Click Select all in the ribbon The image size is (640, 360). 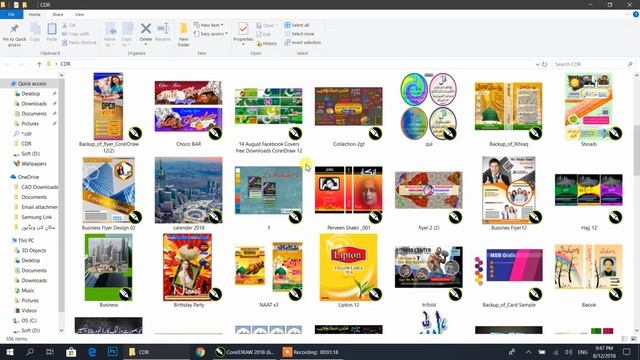297,25
